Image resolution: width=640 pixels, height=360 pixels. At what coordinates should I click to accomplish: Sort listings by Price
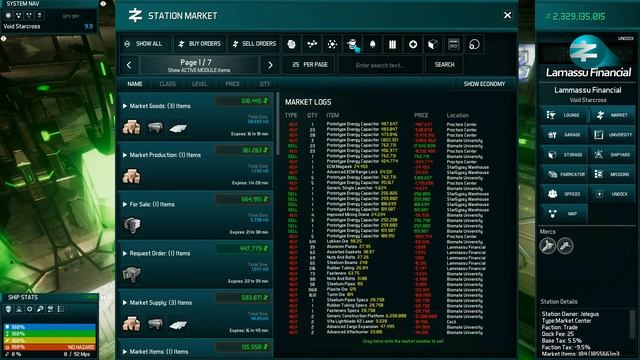click(232, 84)
